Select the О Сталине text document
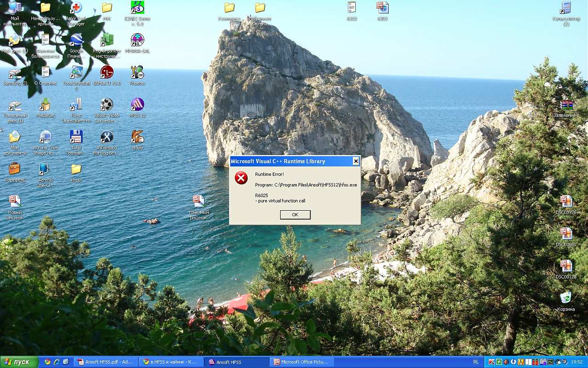 pyautogui.click(x=45, y=75)
